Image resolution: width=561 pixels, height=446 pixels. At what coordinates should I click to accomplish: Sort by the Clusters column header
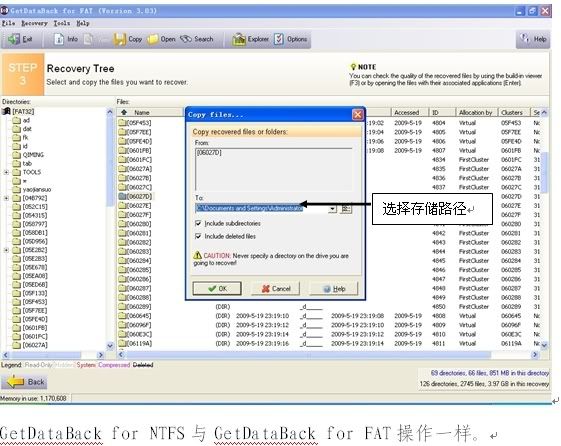tap(513, 113)
